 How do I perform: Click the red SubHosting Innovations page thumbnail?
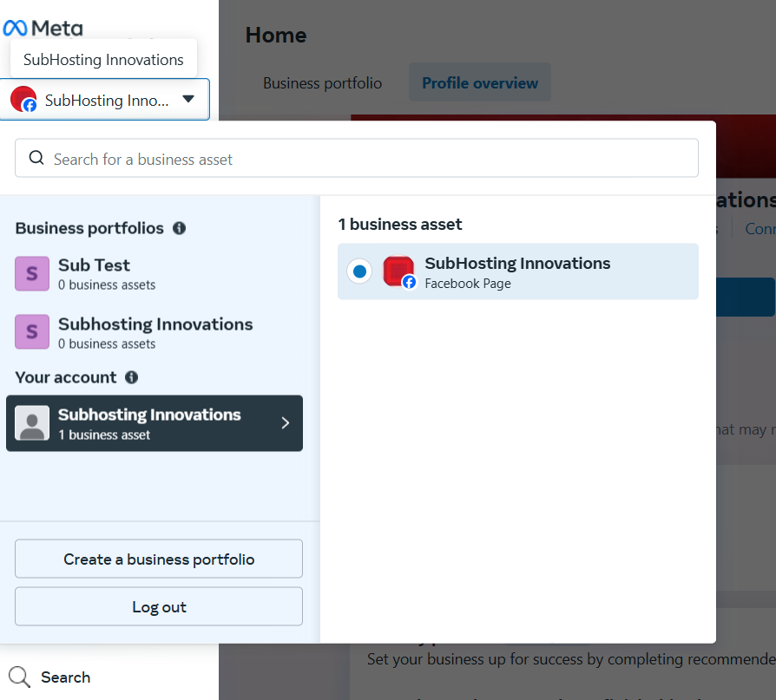[399, 271]
